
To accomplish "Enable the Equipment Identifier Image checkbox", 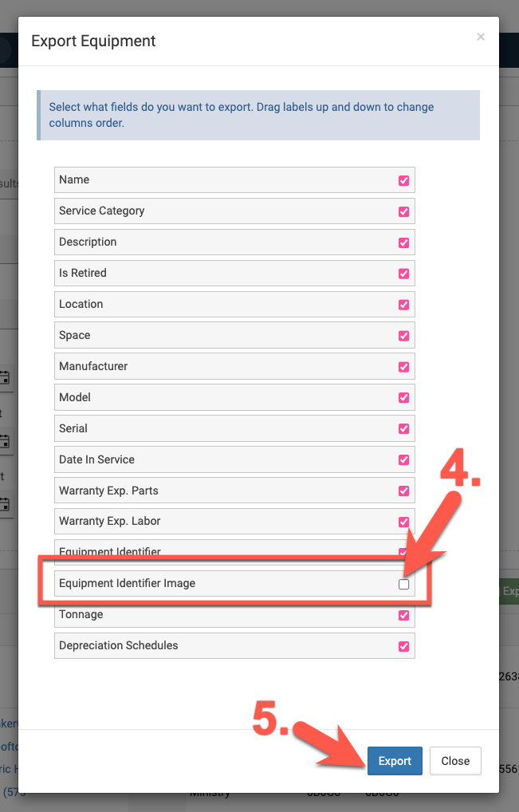I will (404, 585).
